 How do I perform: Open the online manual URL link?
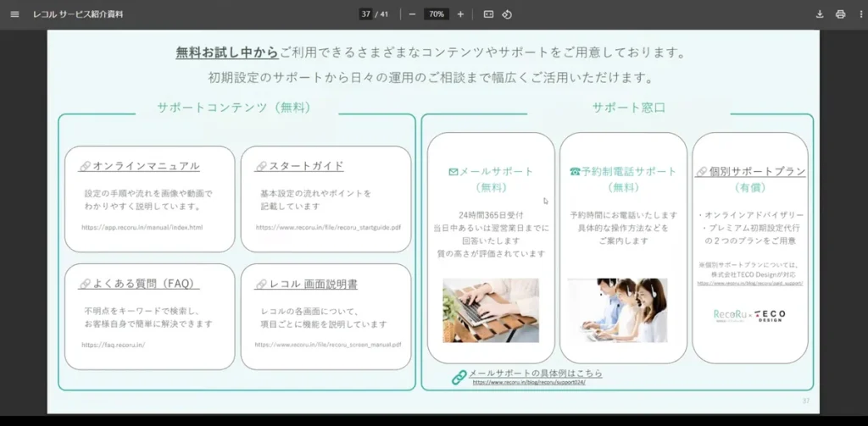click(142, 228)
